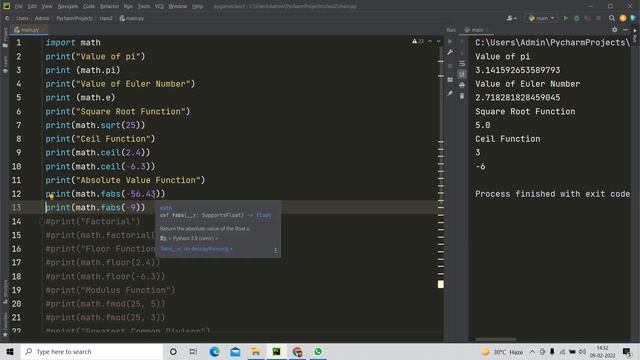
Task: Click the Windows Start button
Action: point(10,351)
